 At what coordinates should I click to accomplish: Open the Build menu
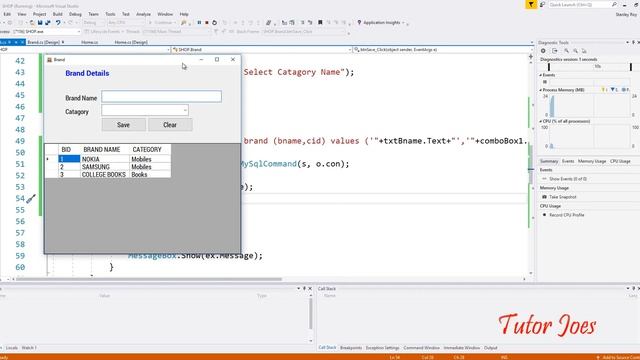pyautogui.click(x=58, y=14)
